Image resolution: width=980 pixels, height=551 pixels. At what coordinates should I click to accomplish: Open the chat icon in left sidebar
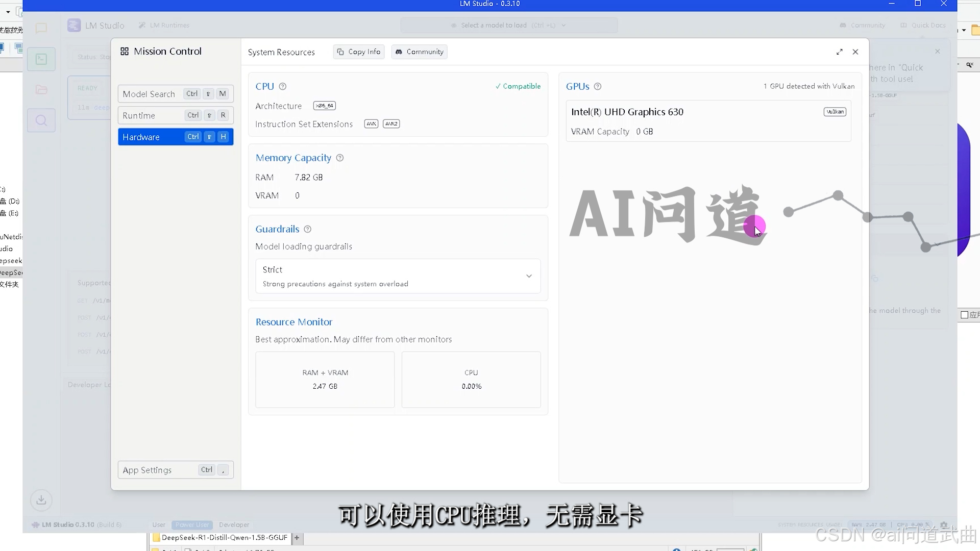pos(41,28)
